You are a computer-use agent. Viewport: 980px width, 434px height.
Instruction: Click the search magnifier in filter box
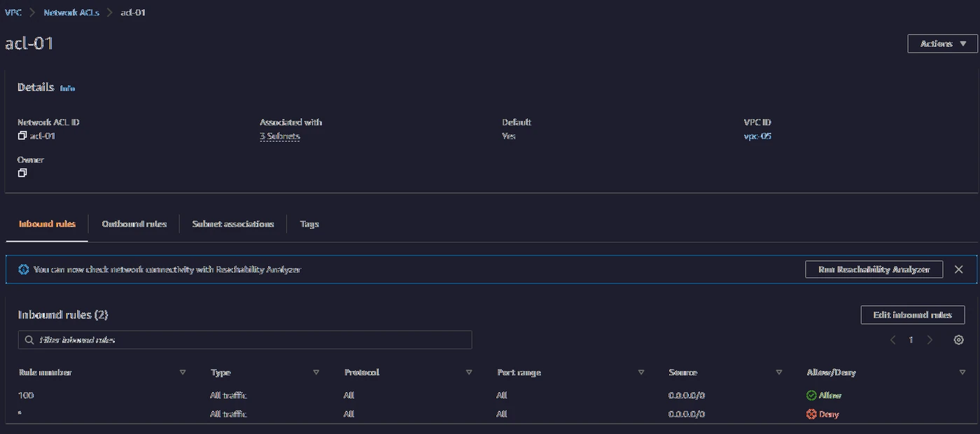tap(29, 340)
